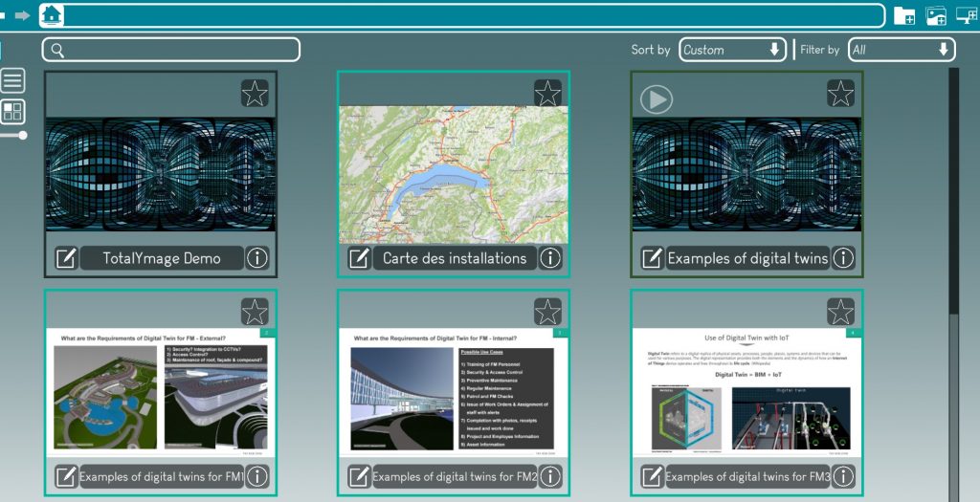Star the Examples of digital twins card
Viewport: 980px width, 502px height.
click(840, 93)
